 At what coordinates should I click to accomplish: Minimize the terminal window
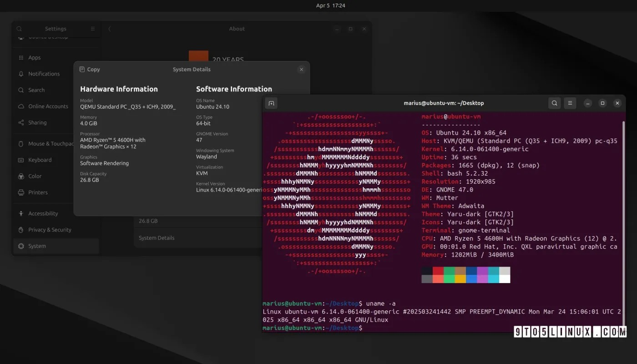tap(588, 103)
